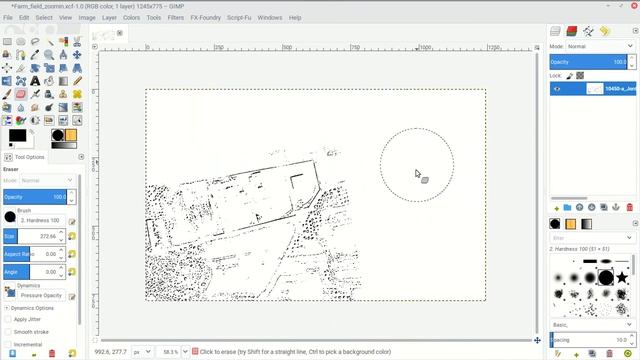Select the star brush thumbnail
Viewport: 640px width, 360px height.
point(622,278)
